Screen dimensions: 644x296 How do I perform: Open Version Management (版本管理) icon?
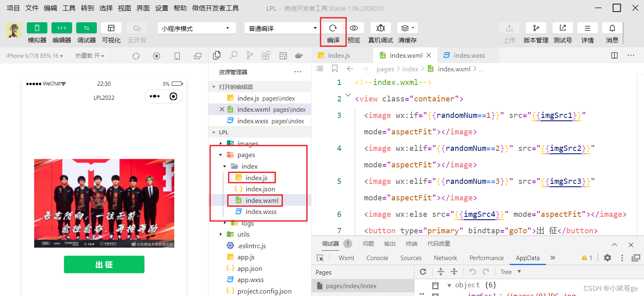[536, 28]
